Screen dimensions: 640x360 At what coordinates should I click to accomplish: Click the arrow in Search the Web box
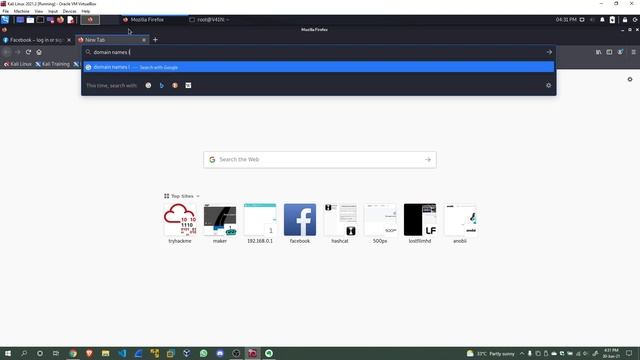click(x=428, y=160)
